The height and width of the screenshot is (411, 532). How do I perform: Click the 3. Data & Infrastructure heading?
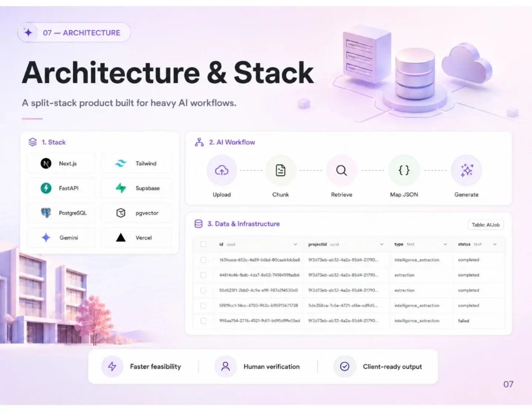click(244, 224)
